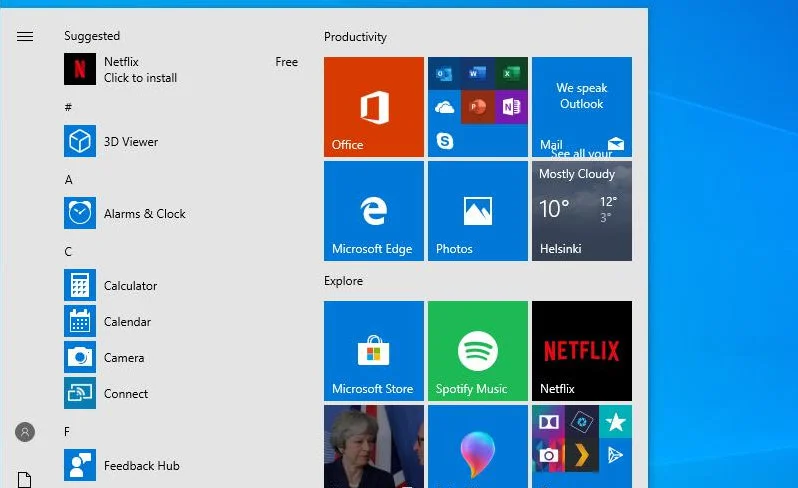Open the hamburger menu in Start
Image resolution: width=798 pixels, height=488 pixels.
(x=25, y=36)
